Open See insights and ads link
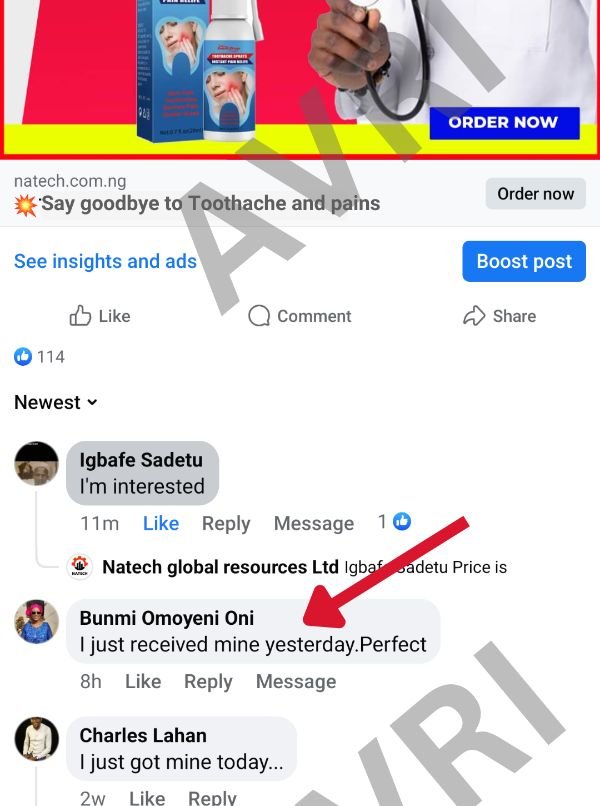Viewport: 600px width, 806px height. tap(105, 261)
